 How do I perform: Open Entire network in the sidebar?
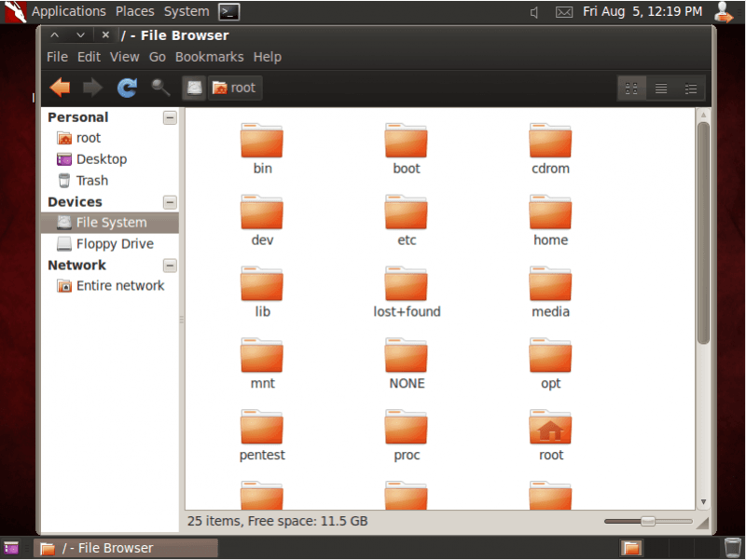tap(110, 286)
